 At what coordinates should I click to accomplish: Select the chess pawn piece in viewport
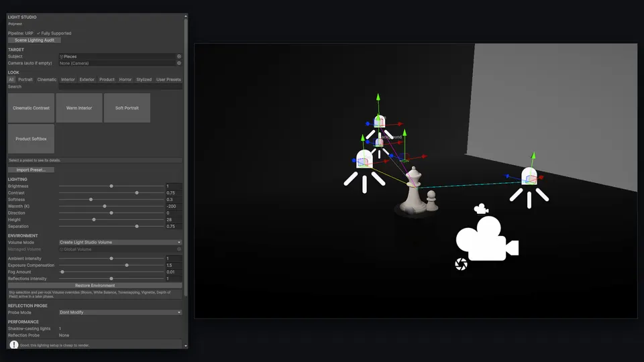click(431, 200)
